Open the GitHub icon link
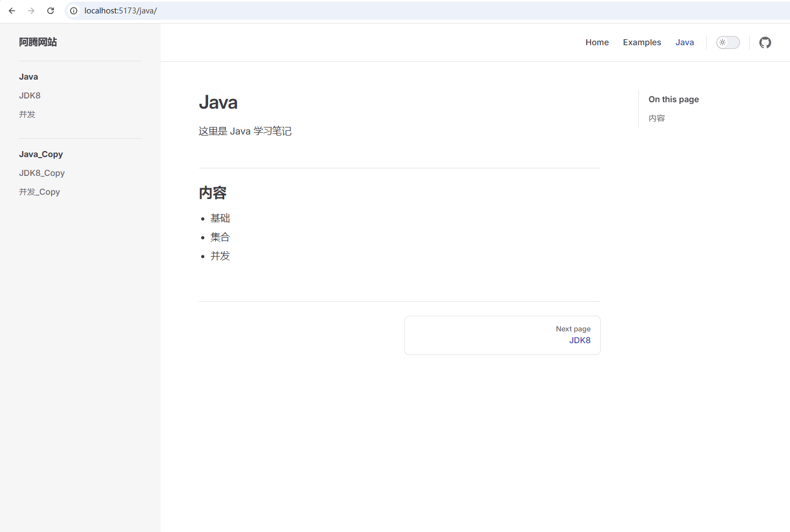 tap(765, 42)
